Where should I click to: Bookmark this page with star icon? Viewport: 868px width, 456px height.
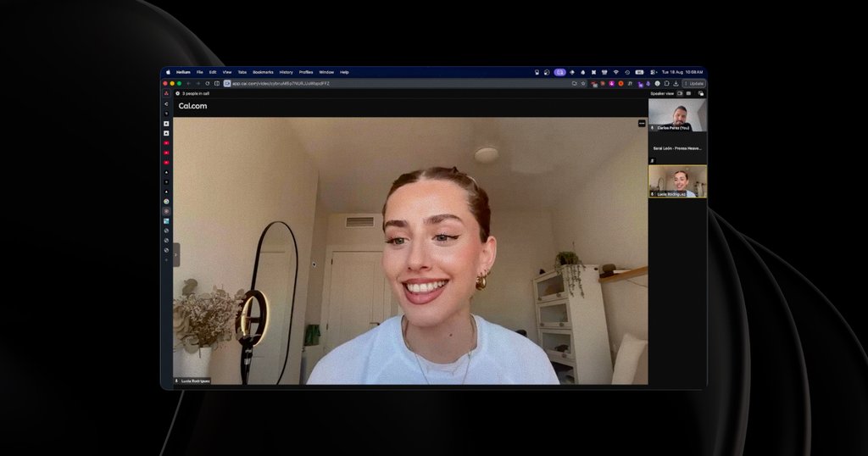(583, 84)
